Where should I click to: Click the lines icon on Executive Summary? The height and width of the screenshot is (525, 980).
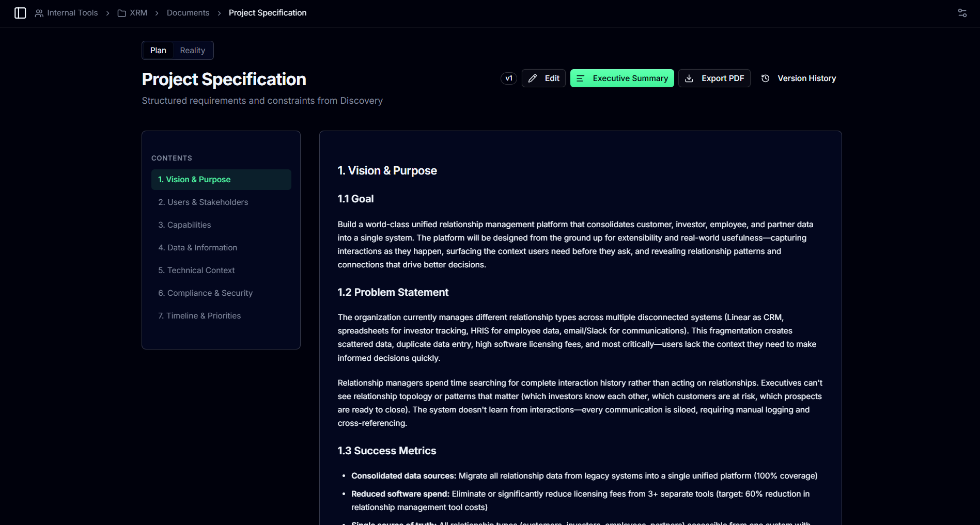coord(581,78)
